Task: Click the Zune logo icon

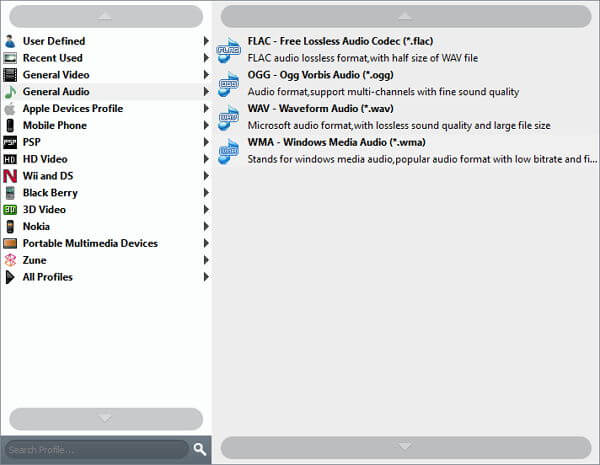Action: 10,260
